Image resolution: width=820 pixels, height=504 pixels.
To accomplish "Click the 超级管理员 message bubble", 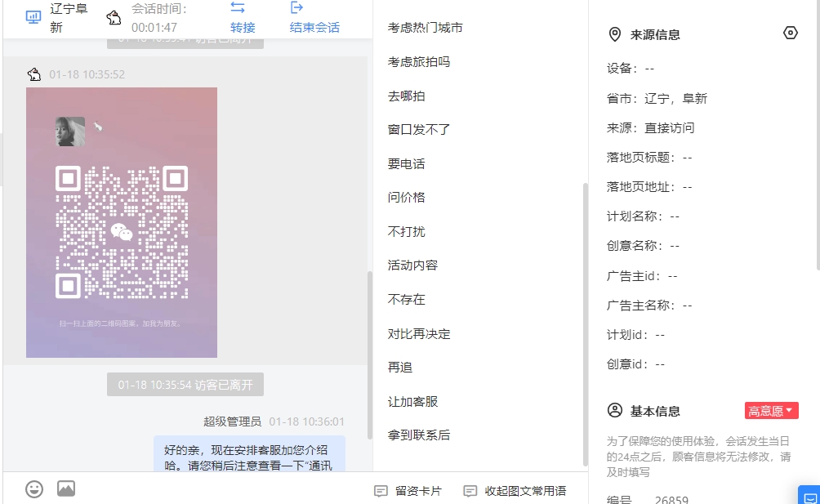I will click(249, 454).
